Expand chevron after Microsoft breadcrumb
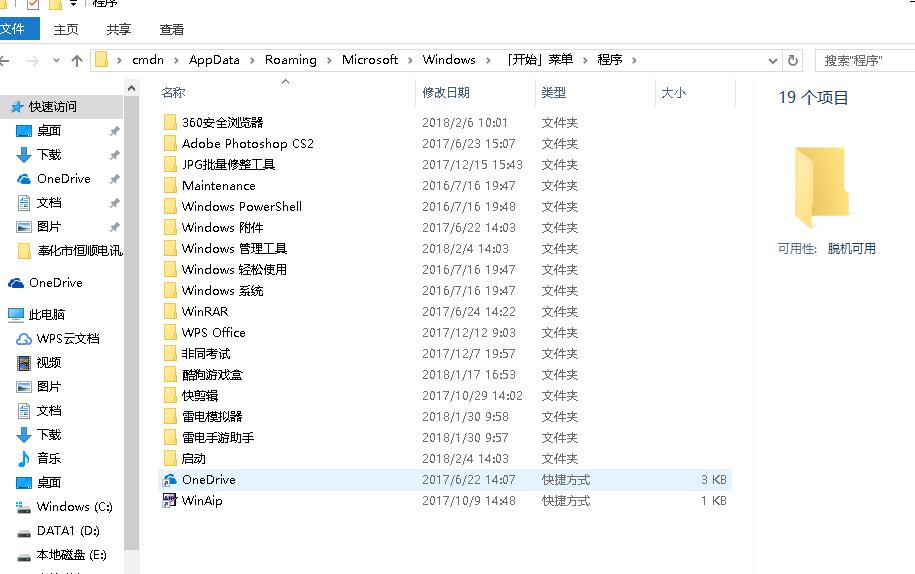 click(x=410, y=60)
